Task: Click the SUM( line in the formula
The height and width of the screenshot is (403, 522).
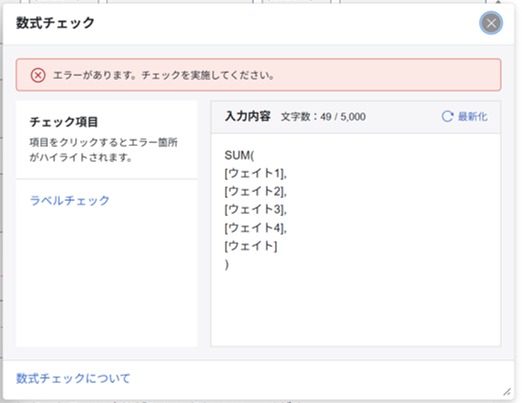Action: point(239,155)
